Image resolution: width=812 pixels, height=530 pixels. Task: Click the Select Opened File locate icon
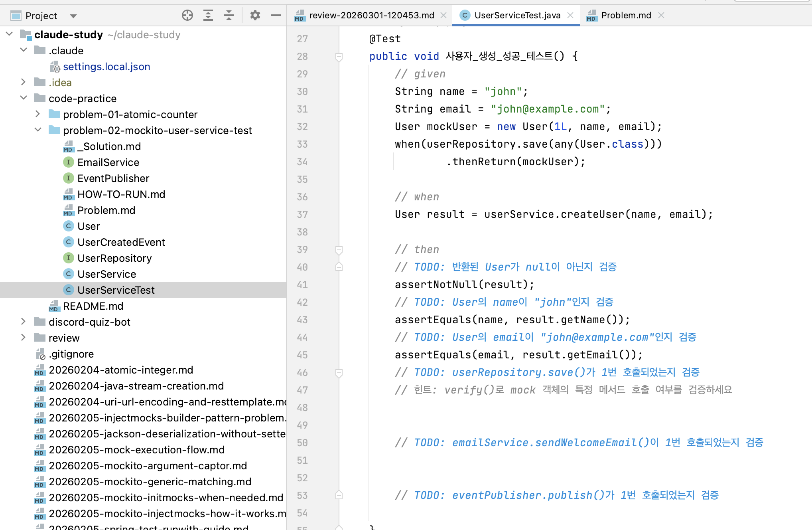point(187,16)
